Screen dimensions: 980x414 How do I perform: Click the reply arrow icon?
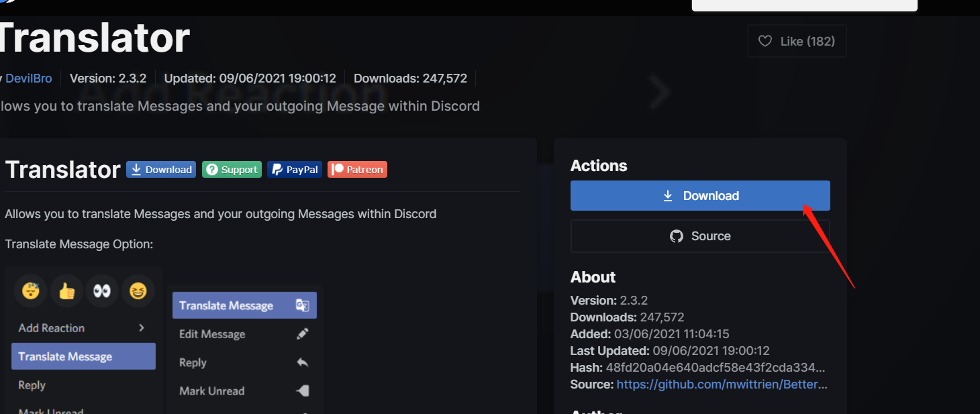pos(303,362)
